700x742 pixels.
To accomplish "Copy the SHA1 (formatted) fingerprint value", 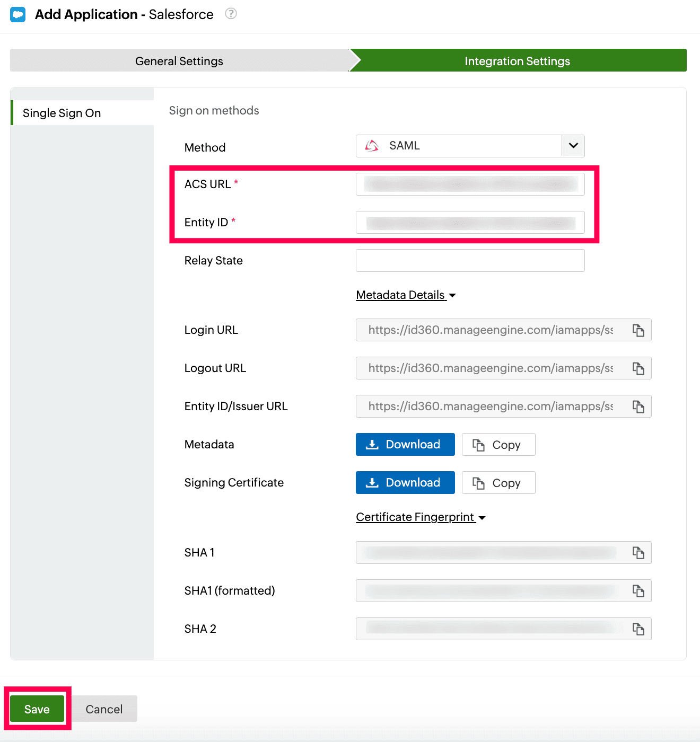I will tap(638, 590).
